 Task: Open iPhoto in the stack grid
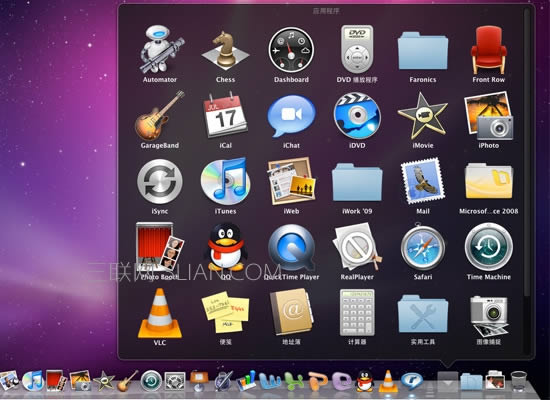(489, 116)
